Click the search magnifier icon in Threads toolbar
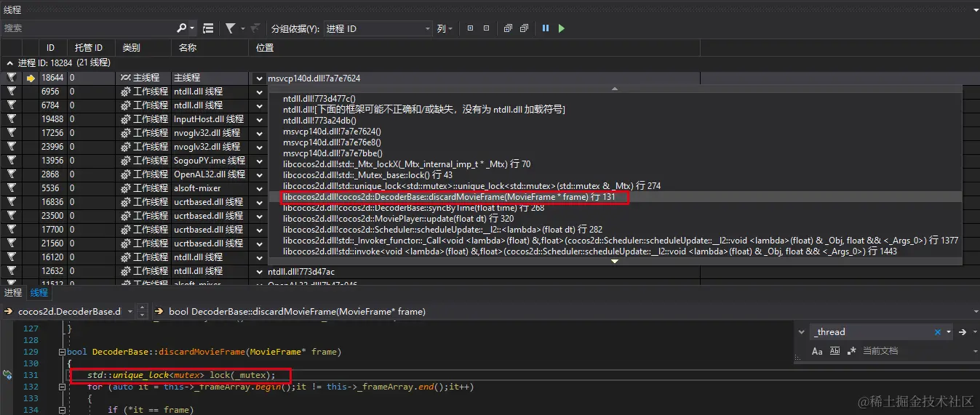Viewport: 980px width, 415px height. (x=181, y=28)
